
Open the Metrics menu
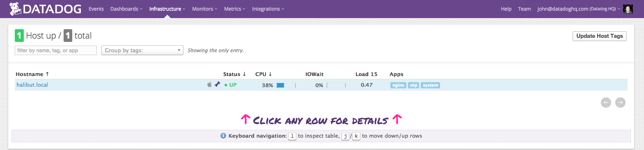pos(234,9)
